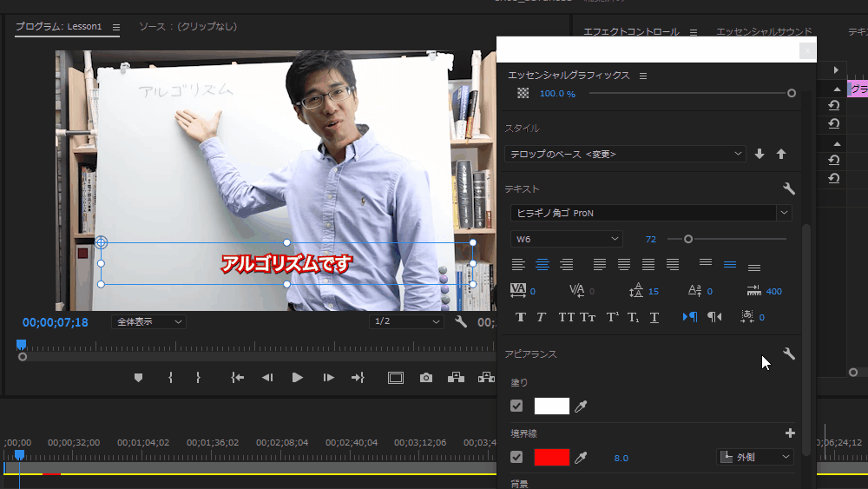Image resolution: width=868 pixels, height=489 pixels.
Task: Click the Extract button
Action: (x=486, y=378)
